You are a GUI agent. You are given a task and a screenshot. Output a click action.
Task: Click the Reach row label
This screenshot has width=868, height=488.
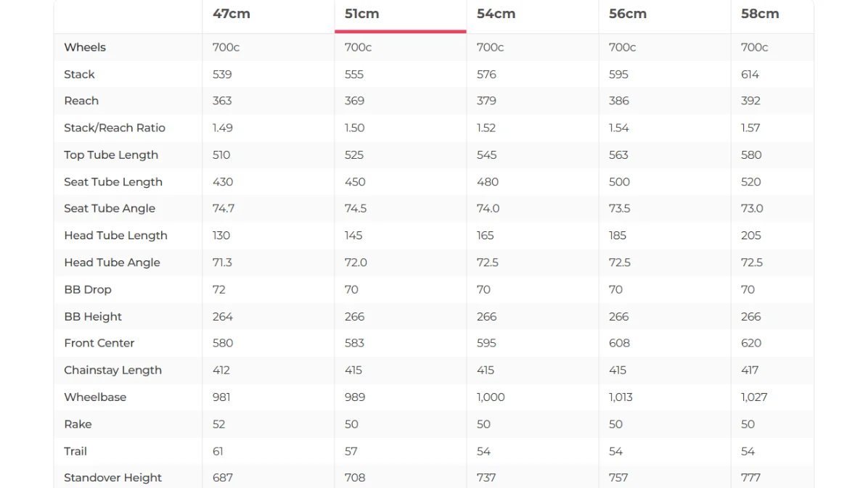point(81,101)
